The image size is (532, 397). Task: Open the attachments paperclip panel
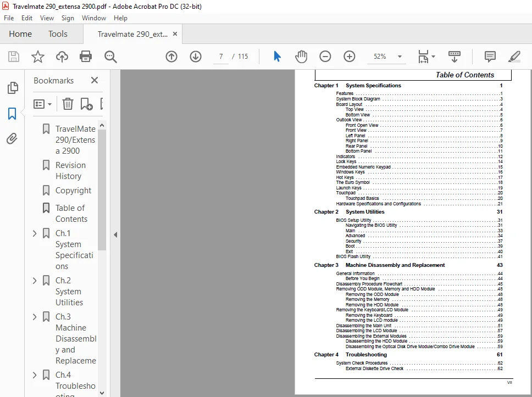pyautogui.click(x=12, y=138)
